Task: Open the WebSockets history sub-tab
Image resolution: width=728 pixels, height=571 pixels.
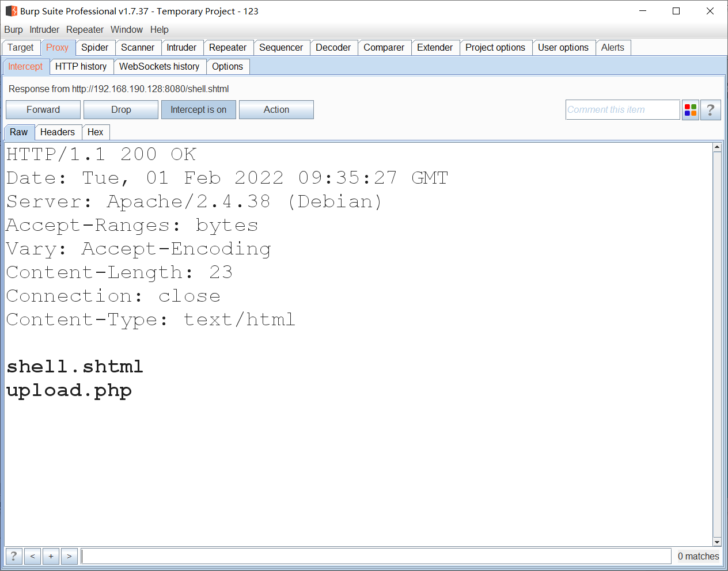Action: click(x=160, y=67)
